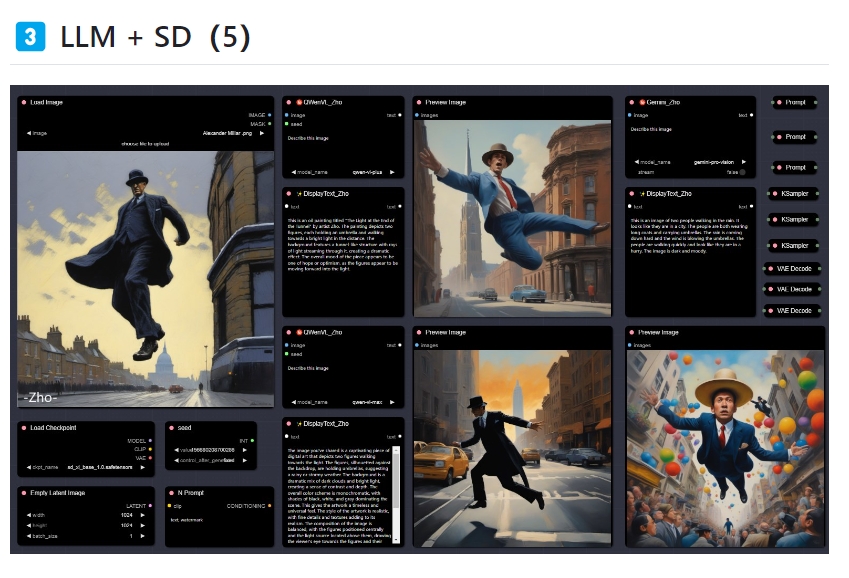Click the Gemini_Zho node collapse dot
The height and width of the screenshot is (578, 849).
click(x=633, y=102)
